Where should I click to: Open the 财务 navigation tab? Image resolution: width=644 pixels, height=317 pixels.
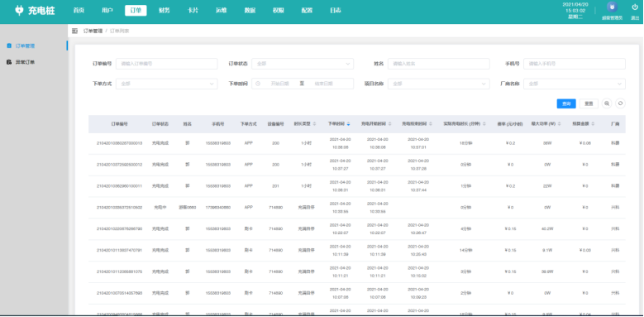[164, 11]
